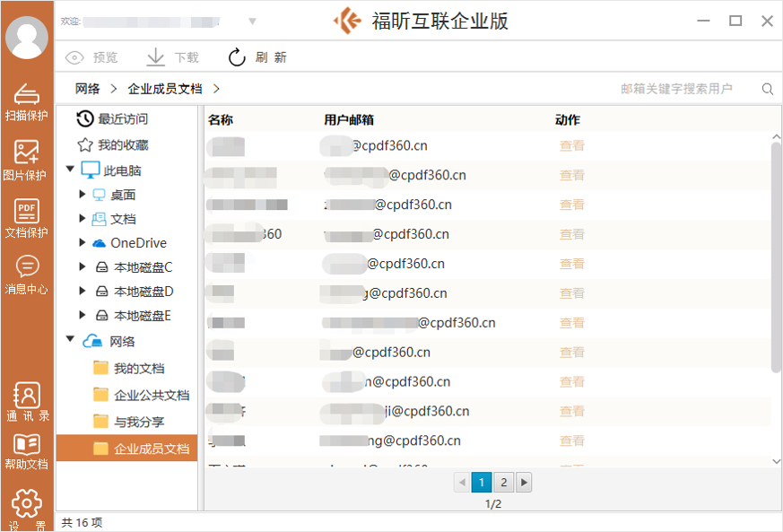Open Shared With Me (与我分享) folder
The height and width of the screenshot is (532, 783).
click(x=129, y=422)
